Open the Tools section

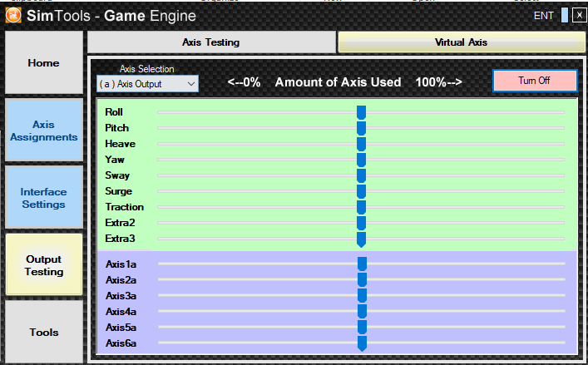44,333
